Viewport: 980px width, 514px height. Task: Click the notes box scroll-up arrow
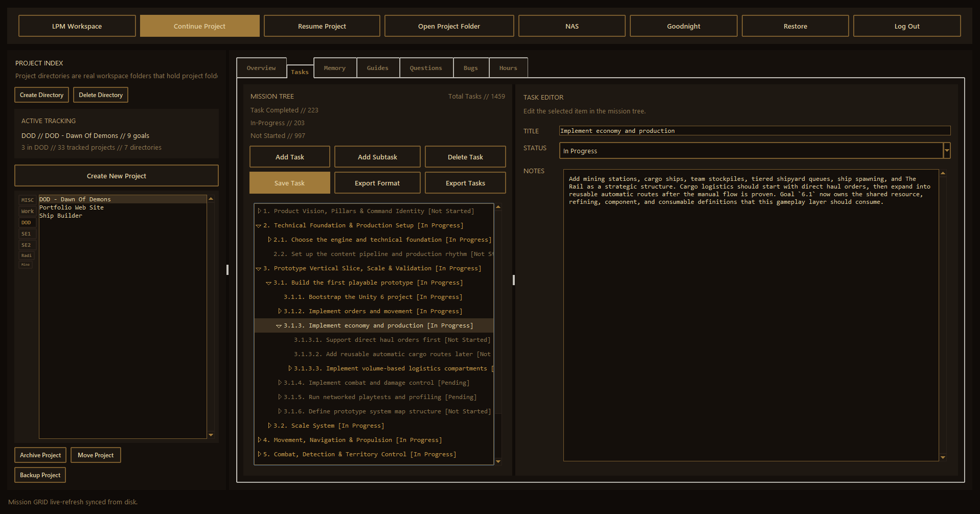pos(943,173)
